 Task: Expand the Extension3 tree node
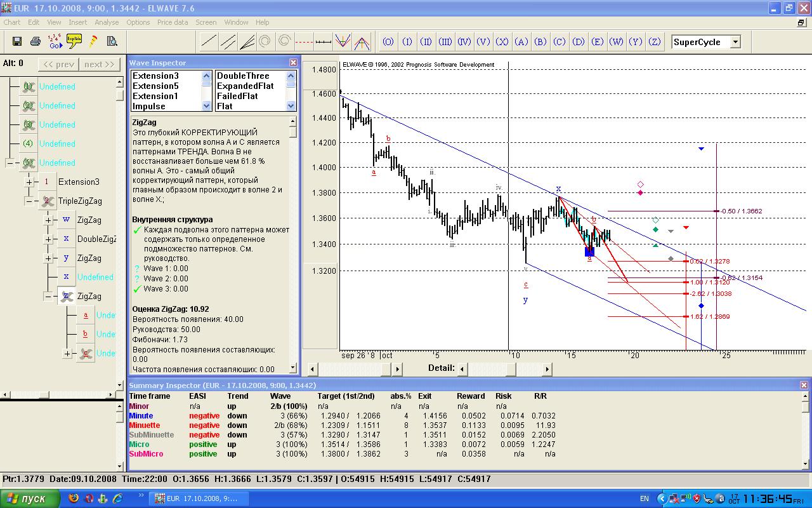[29, 182]
